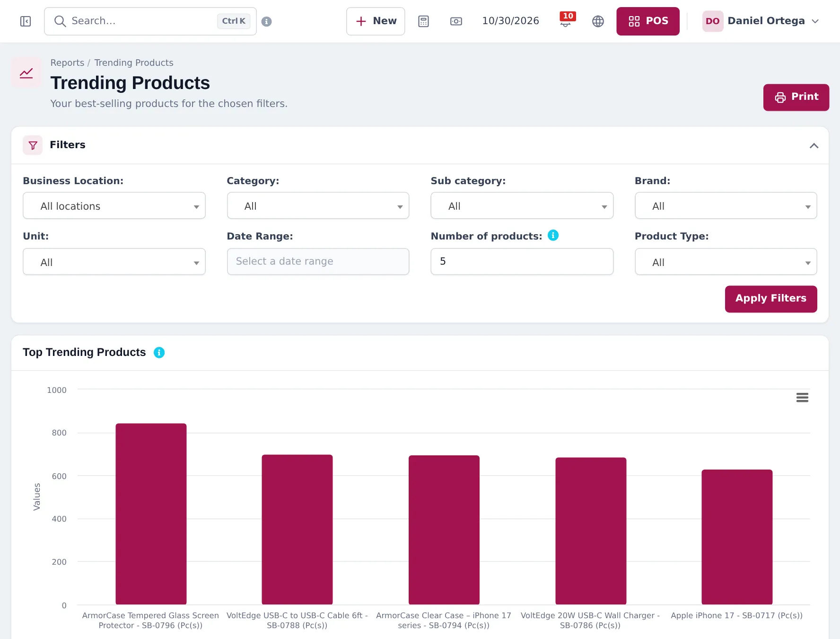Image resolution: width=840 pixels, height=639 pixels.
Task: Open the Product Type dropdown
Action: pos(726,262)
